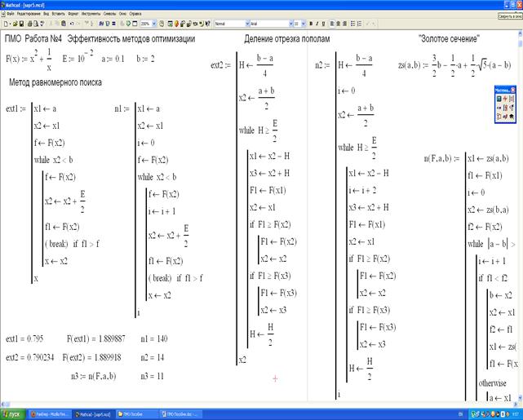Click the Mathcad taskbar button
The width and height of the screenshot is (523, 420).
pos(93,414)
